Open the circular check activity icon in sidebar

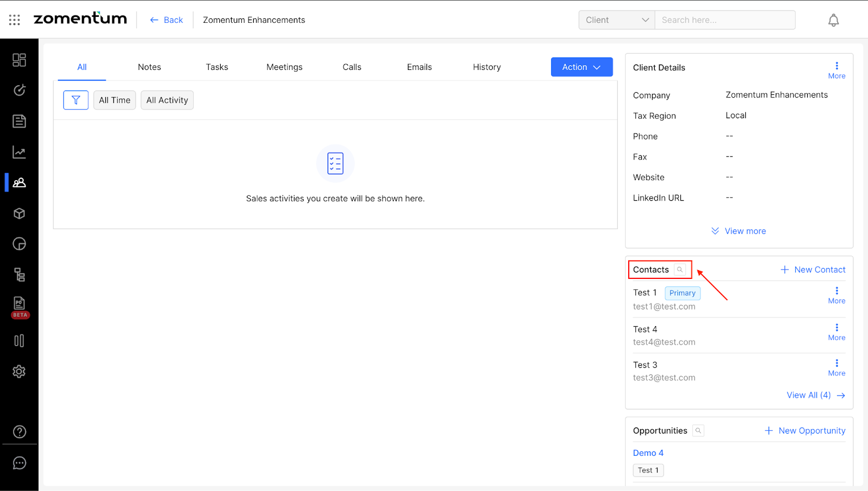click(x=19, y=90)
